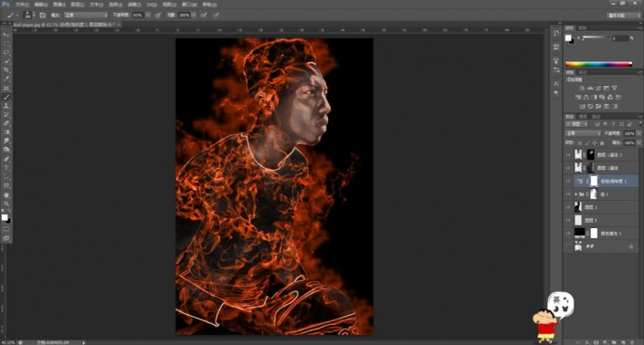Enable airbrush mode in options bar
The image size is (644, 345).
click(204, 16)
